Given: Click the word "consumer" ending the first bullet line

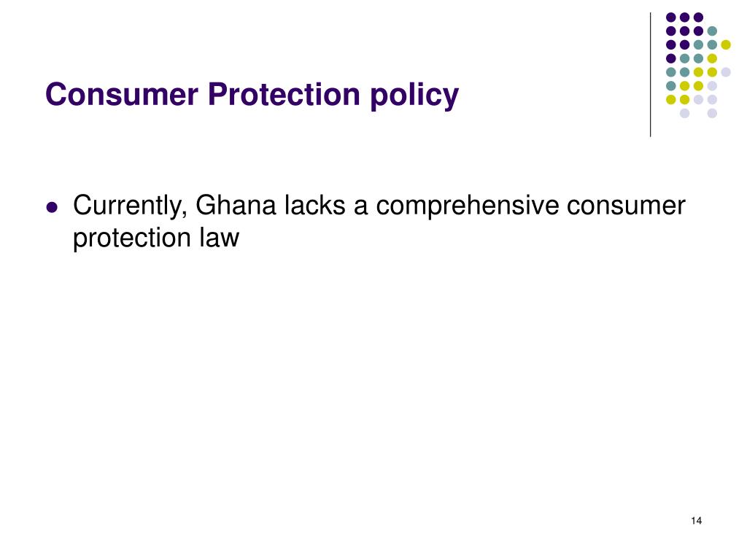Looking at the screenshot, I should point(626,206).
